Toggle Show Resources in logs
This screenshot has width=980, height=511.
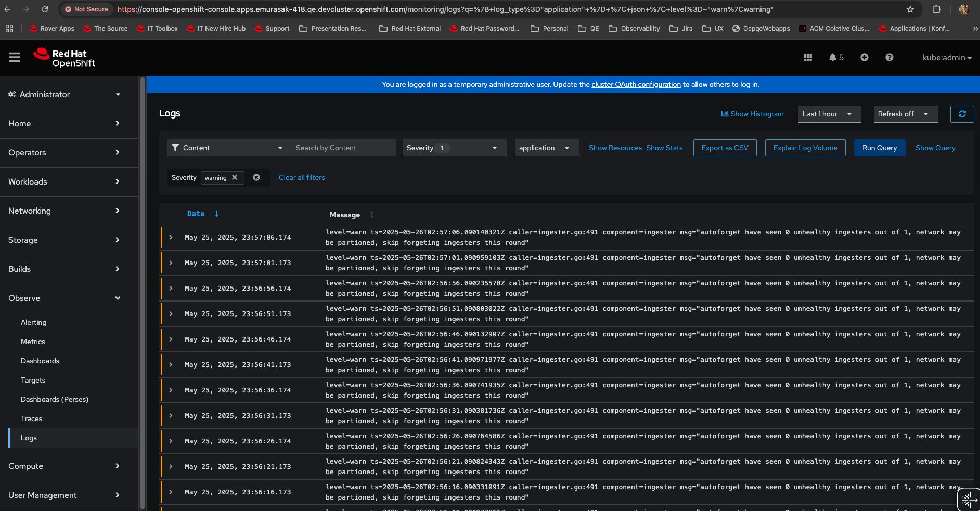[x=615, y=148]
